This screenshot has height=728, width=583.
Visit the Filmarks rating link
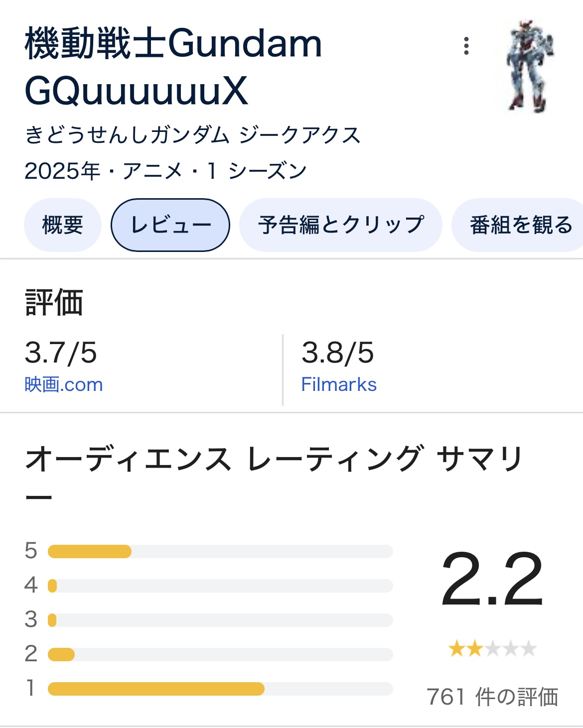[339, 385]
